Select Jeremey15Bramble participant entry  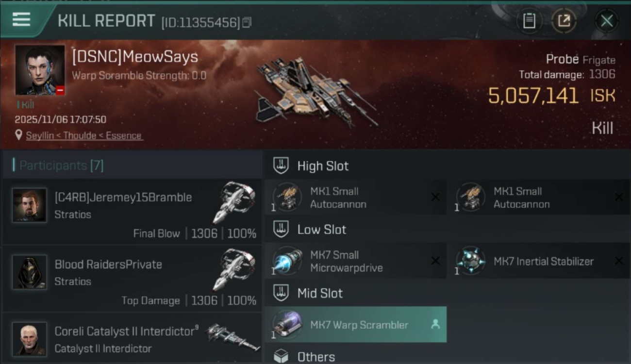(x=132, y=213)
